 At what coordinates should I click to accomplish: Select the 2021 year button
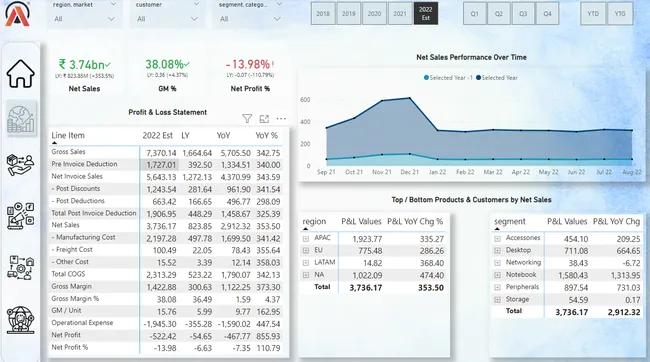(x=400, y=14)
